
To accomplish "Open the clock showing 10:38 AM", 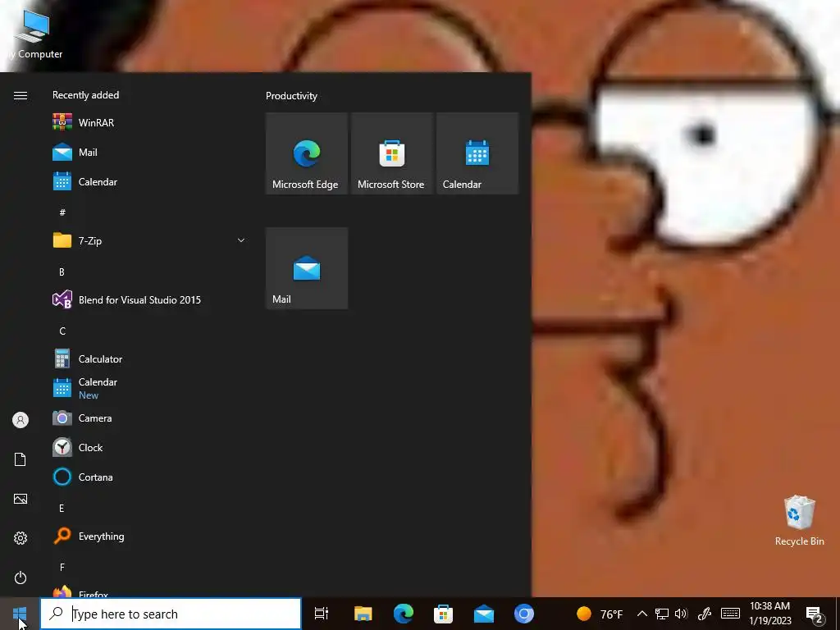I will pos(769,614).
